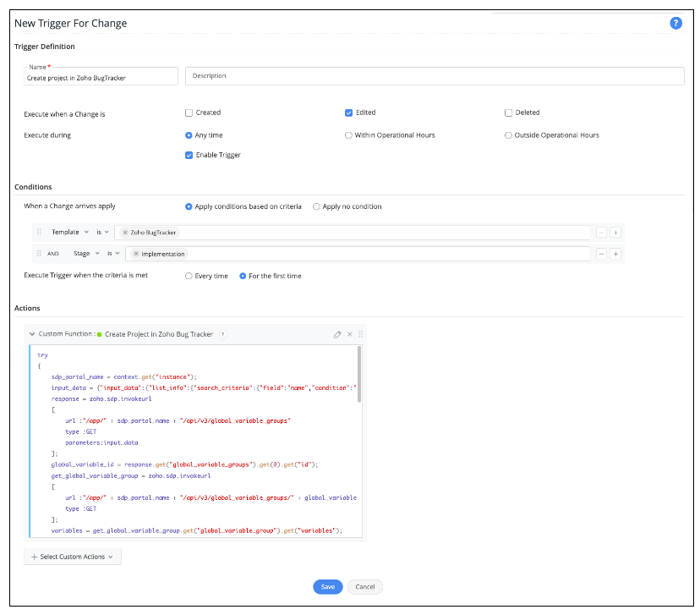Add a row after Template condition
Viewport: 700px width, 615px height.
(615, 233)
